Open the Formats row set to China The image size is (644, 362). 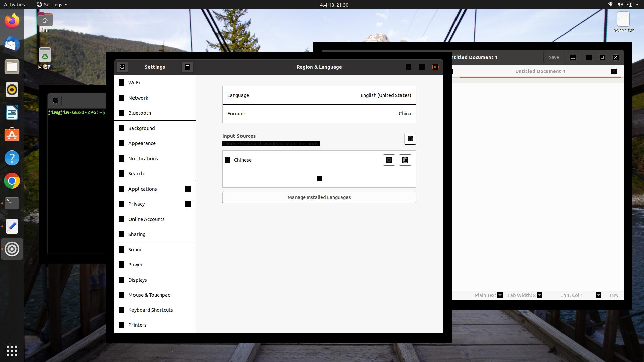[319, 114]
